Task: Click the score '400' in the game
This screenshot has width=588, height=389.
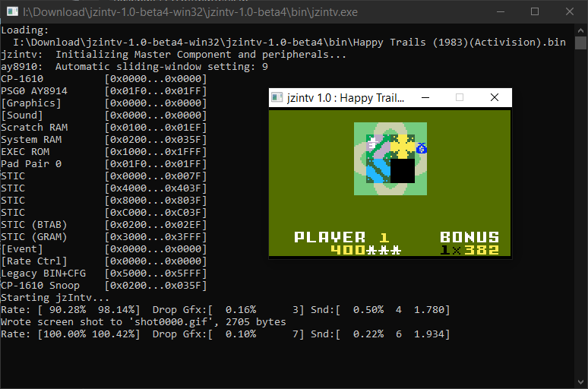Action: click(348, 249)
